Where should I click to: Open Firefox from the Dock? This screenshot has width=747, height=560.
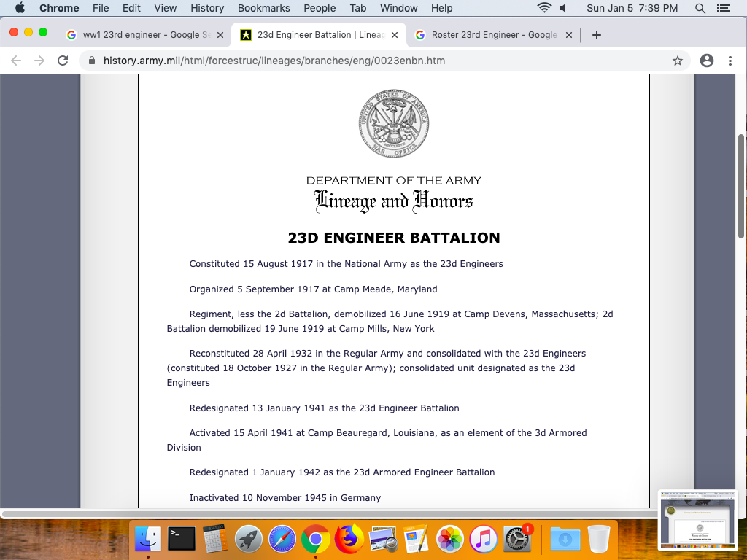coord(349,539)
